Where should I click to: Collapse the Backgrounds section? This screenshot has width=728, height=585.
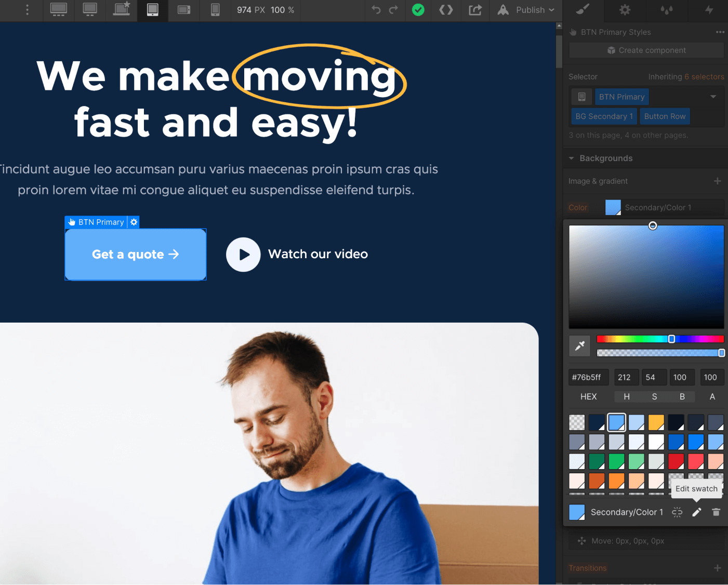pos(571,158)
